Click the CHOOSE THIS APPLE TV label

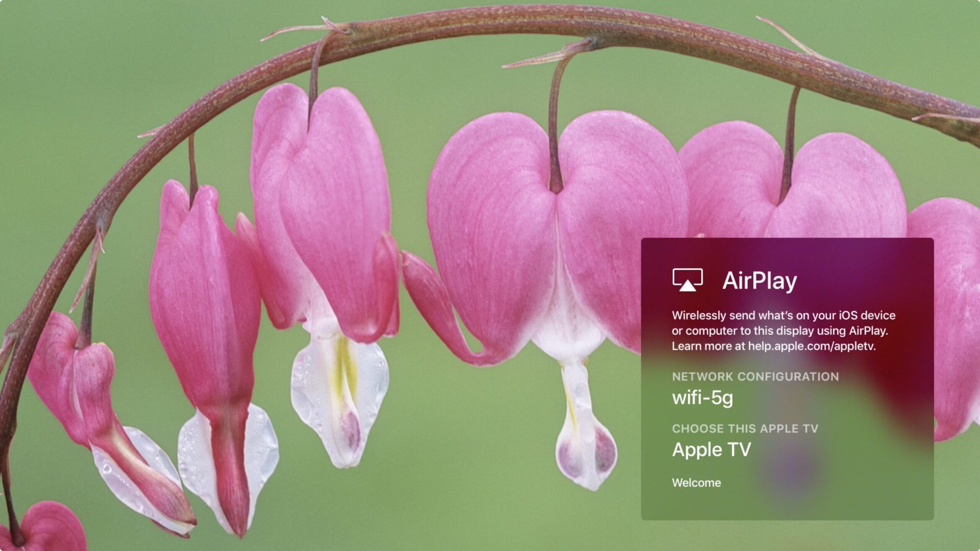point(745,429)
